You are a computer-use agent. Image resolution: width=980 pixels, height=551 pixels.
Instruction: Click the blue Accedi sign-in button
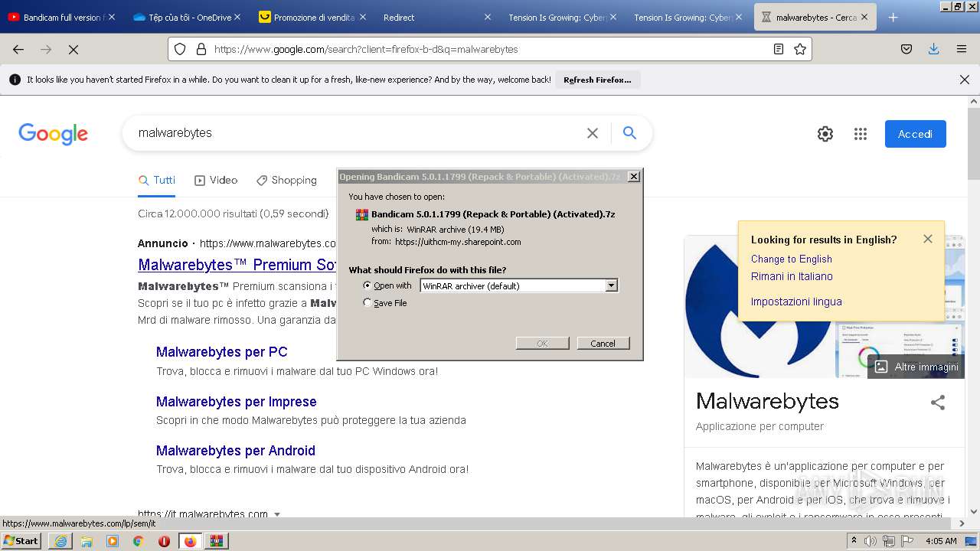[915, 134]
